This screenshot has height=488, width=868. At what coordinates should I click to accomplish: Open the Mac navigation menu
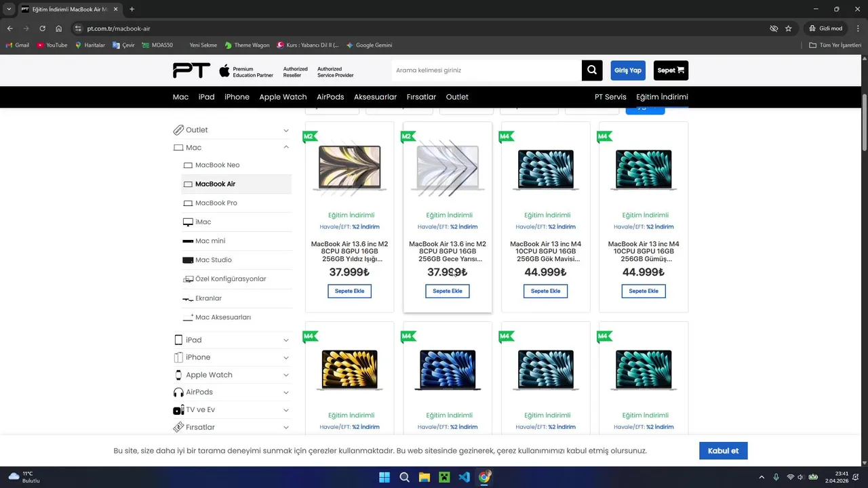click(180, 97)
